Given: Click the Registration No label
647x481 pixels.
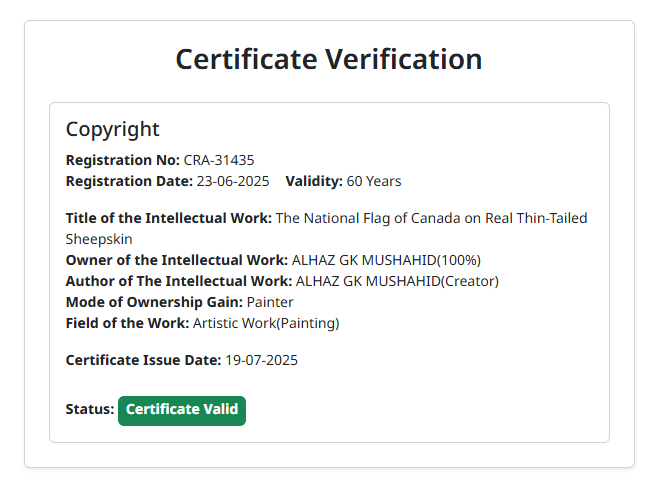Looking at the screenshot, I should coord(122,160).
